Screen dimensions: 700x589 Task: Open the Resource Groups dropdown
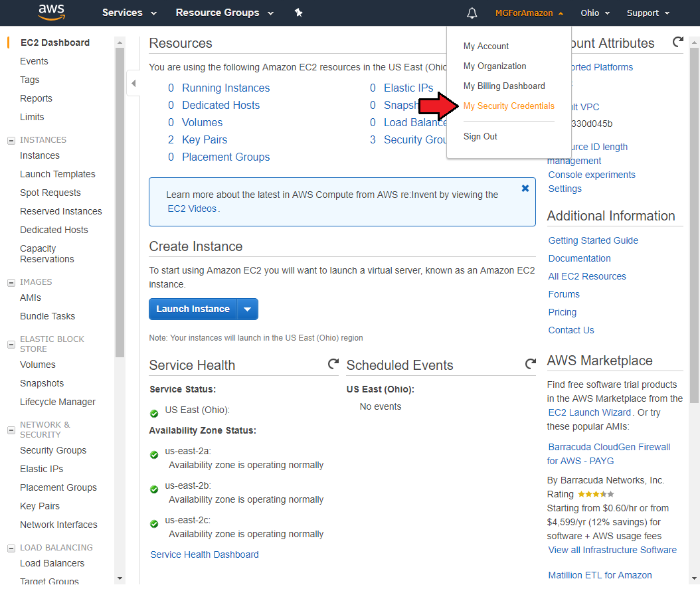point(224,13)
